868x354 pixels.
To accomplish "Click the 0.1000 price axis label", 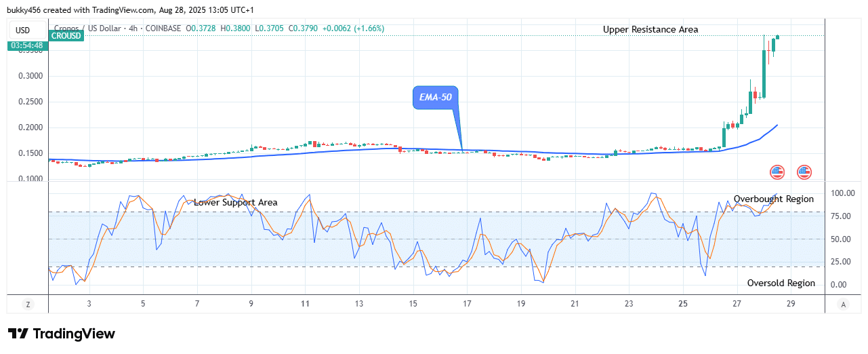I will tap(32, 179).
